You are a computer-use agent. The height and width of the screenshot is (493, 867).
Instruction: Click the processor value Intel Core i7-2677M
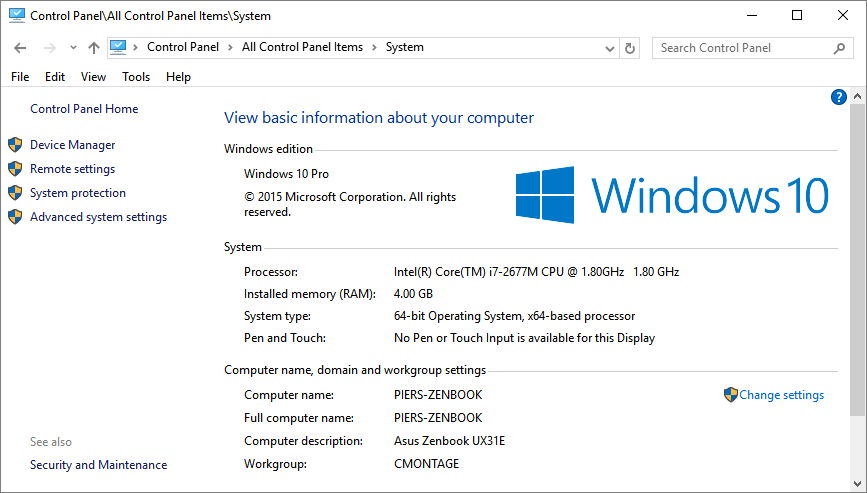coord(536,271)
